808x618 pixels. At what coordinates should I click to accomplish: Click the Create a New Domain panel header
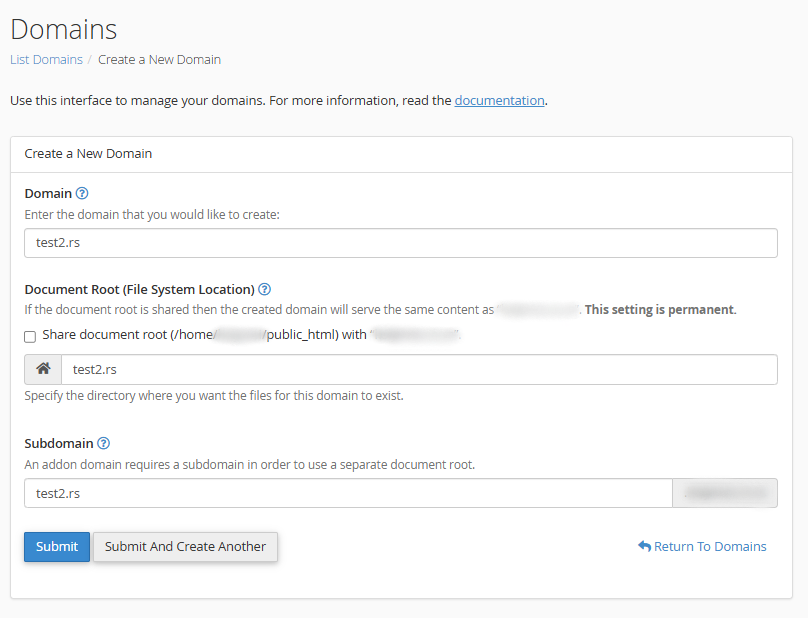(401, 154)
